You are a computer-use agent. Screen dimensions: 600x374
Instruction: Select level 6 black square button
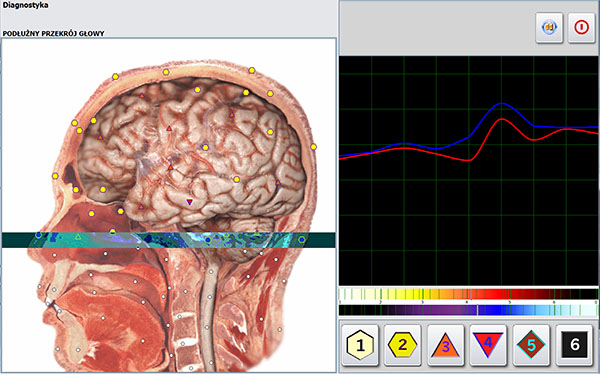[574, 345]
